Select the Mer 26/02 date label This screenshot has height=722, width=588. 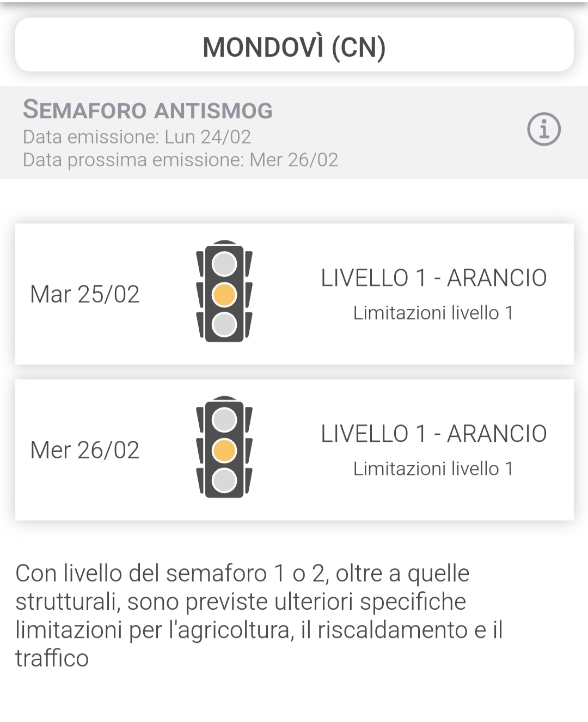pyautogui.click(x=85, y=450)
